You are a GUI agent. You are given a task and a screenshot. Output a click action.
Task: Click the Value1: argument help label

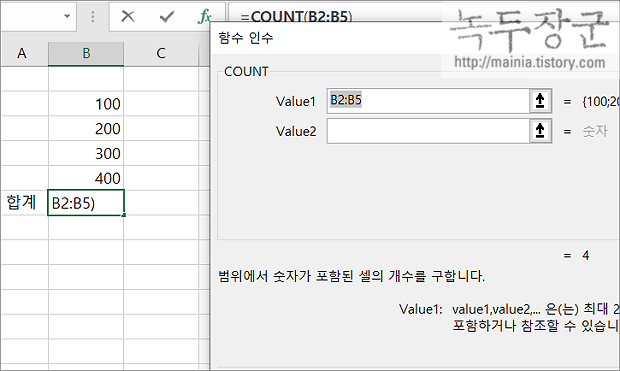tap(421, 309)
